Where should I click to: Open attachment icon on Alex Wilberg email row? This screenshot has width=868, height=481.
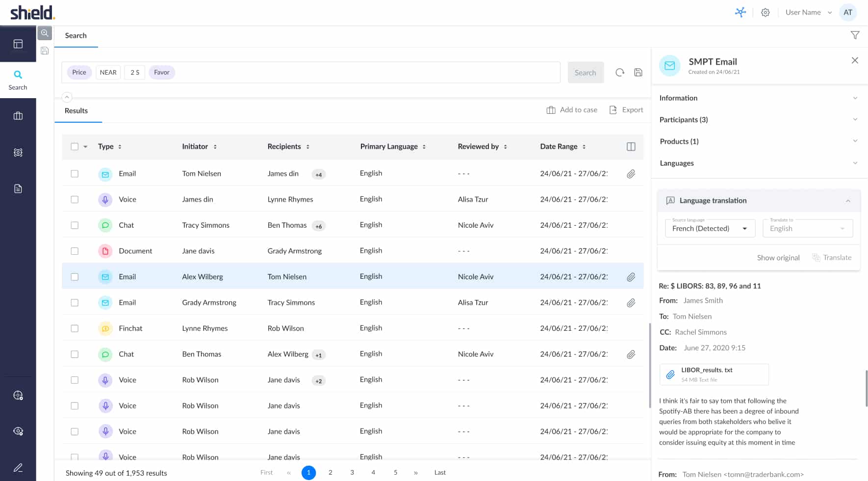(x=631, y=277)
